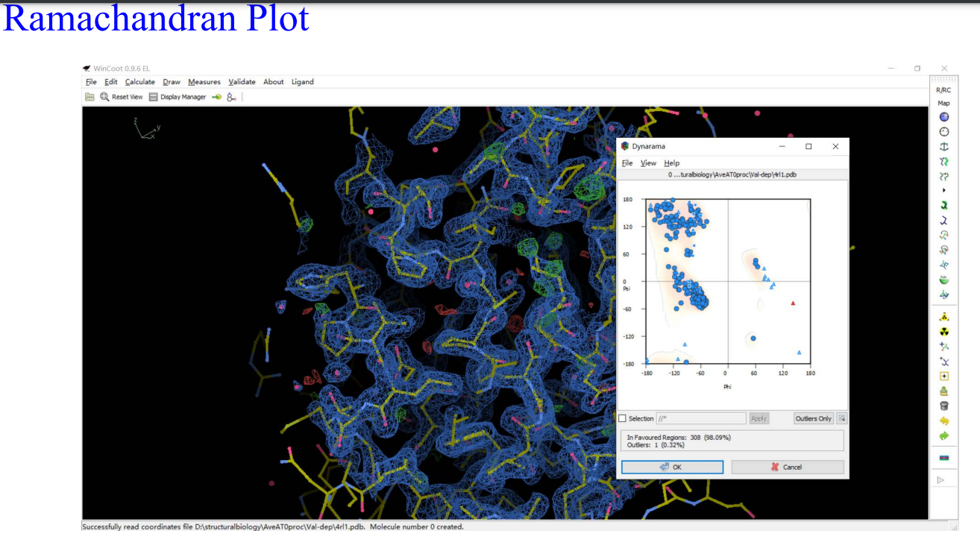The height and width of the screenshot is (545, 980).
Task: Open the Draw menu
Action: pyautogui.click(x=172, y=82)
